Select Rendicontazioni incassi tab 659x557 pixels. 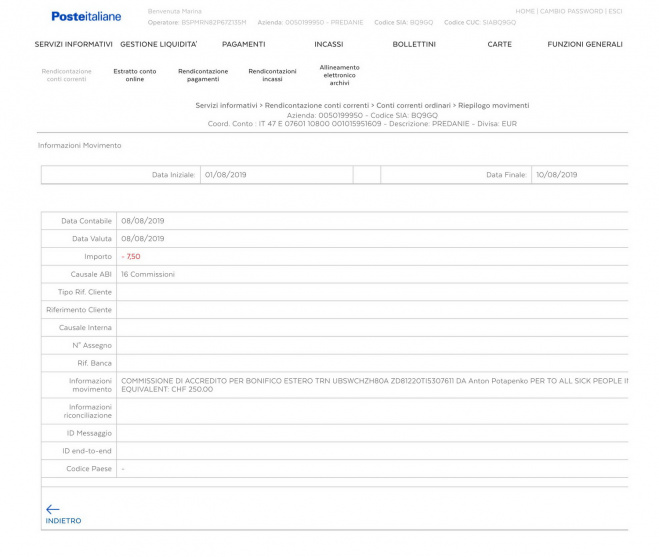pyautogui.click(x=272, y=75)
